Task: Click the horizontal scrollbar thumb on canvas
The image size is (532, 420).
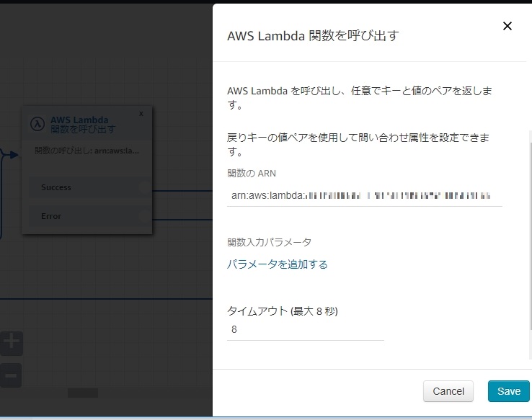Action: pos(83,393)
